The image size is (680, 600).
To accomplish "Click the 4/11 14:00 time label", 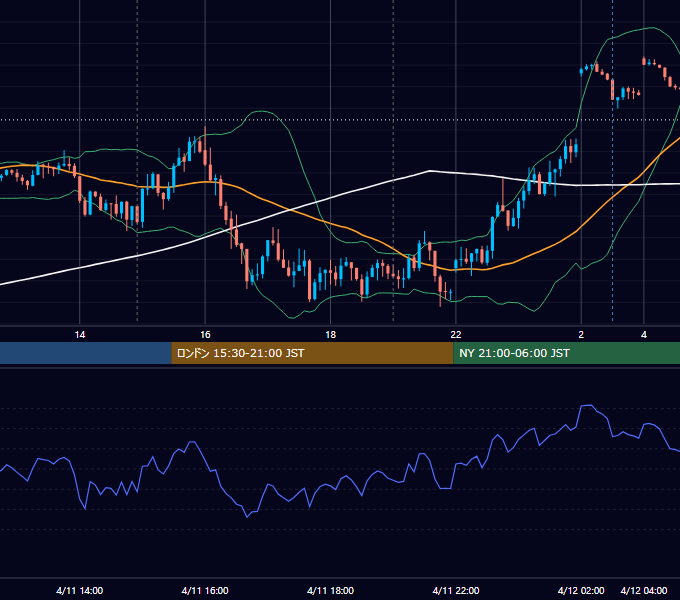I will click(80, 590).
